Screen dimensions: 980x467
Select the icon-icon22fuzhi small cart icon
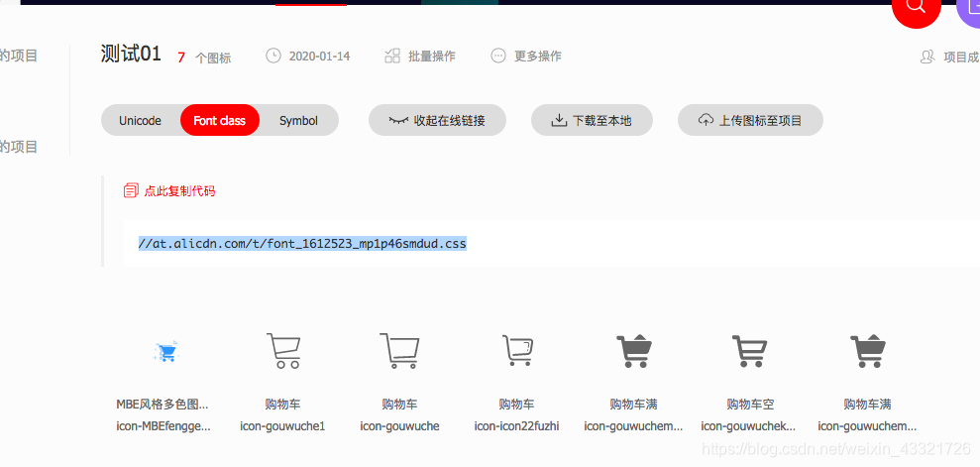pyautogui.click(x=517, y=351)
